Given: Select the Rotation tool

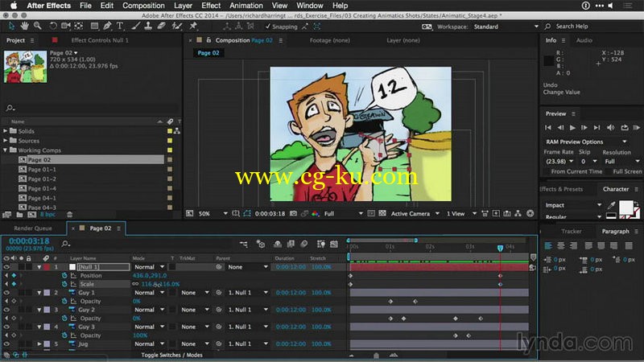Looking at the screenshot, I should [x=53, y=27].
